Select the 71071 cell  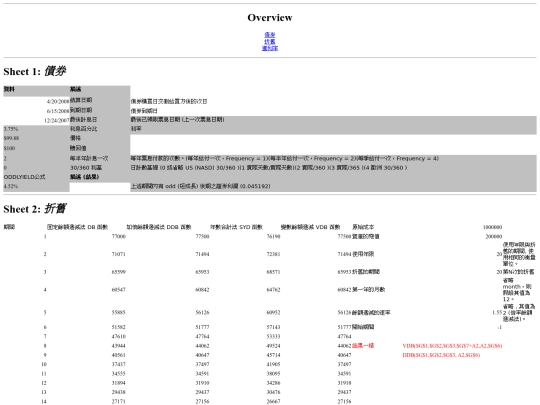118,254
